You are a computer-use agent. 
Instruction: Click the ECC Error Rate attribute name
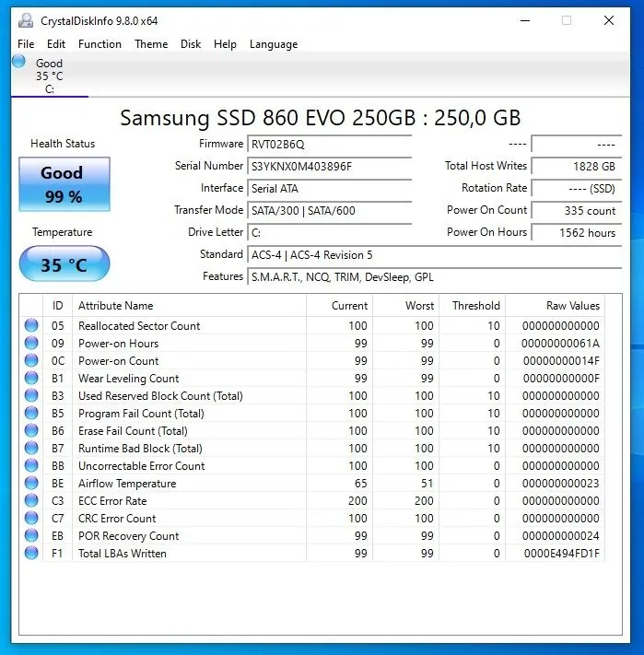coord(112,501)
